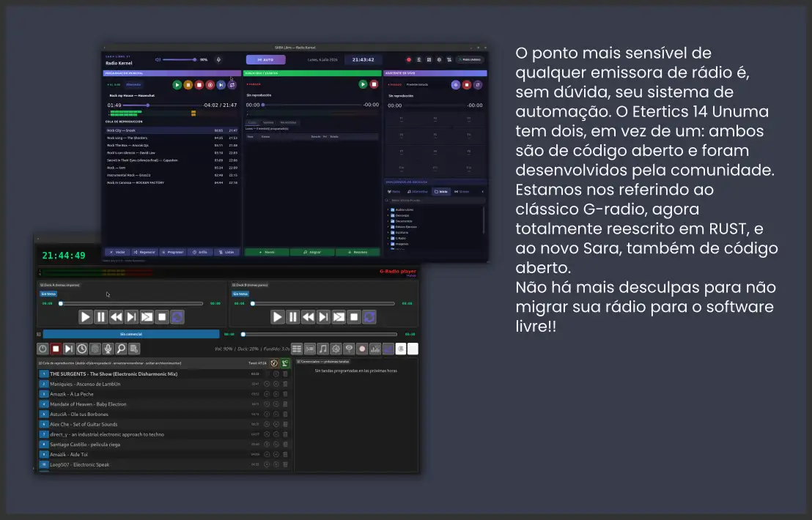Play Deck A in G-Radio player
The image size is (812, 520).
[x=86, y=316]
